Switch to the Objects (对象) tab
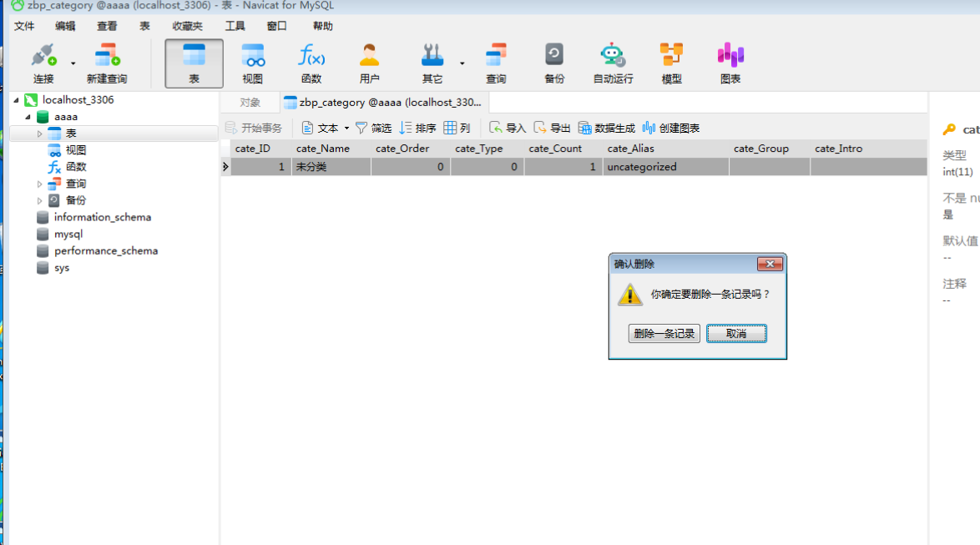Image resolution: width=980 pixels, height=545 pixels. [x=250, y=103]
